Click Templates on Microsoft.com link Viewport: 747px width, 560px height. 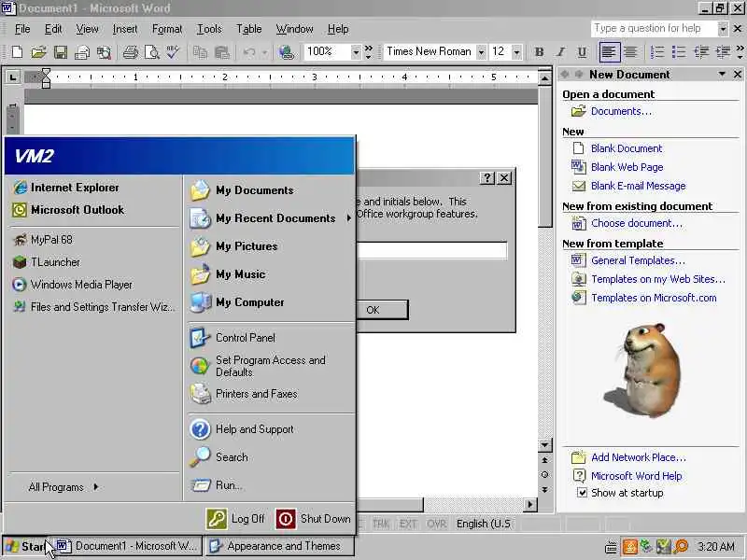tap(654, 298)
